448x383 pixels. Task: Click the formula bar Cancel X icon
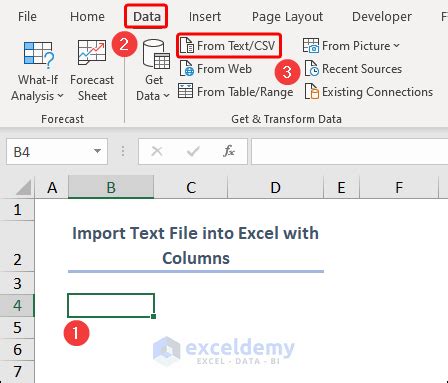tap(157, 152)
